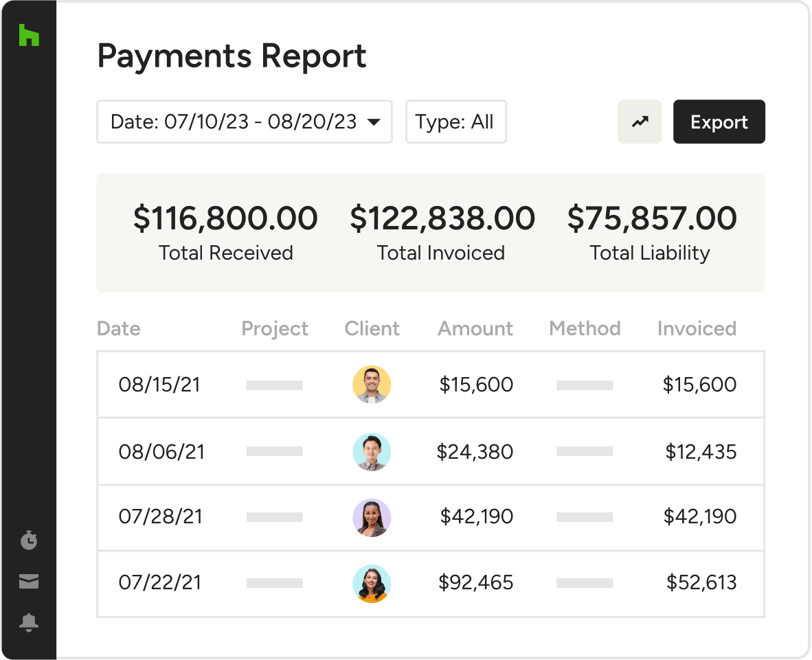Select client avatar in 07/22/21 row
Viewport: 812px width, 660px height.
(x=372, y=583)
